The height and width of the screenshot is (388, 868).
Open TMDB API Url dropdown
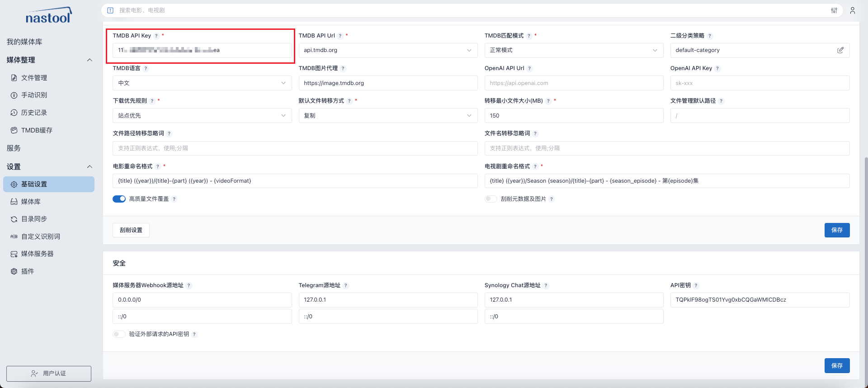(x=388, y=50)
